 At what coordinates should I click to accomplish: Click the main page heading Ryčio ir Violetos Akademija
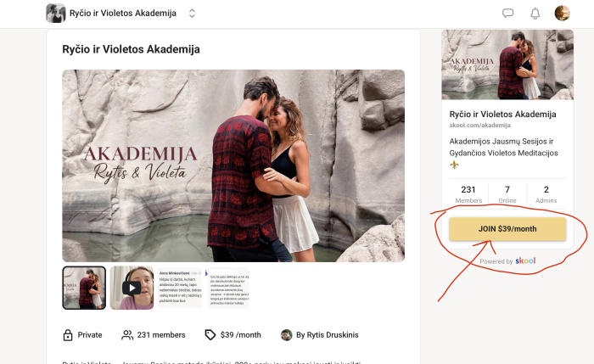[131, 49]
